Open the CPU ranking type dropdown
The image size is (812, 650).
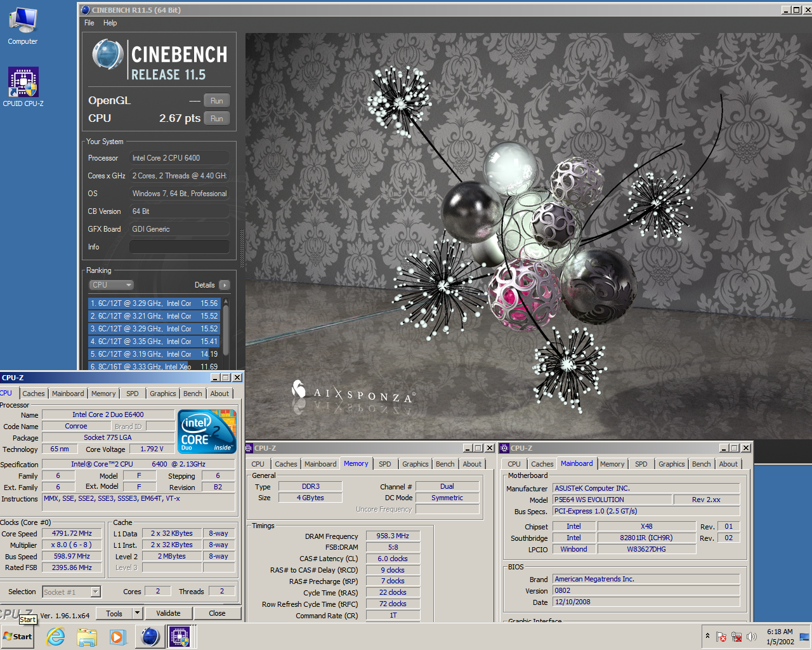coord(112,285)
